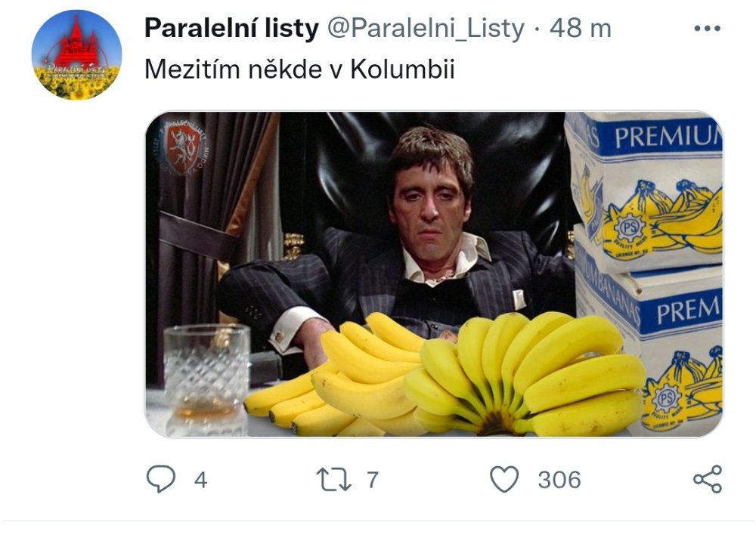Click the 306 likes count
This screenshot has height=541, width=756.
559,480
